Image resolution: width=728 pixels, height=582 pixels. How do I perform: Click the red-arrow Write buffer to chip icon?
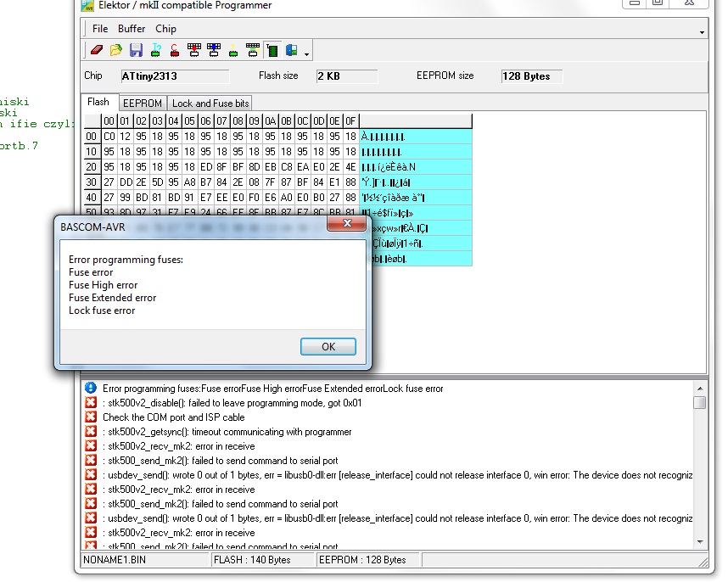click(194, 50)
